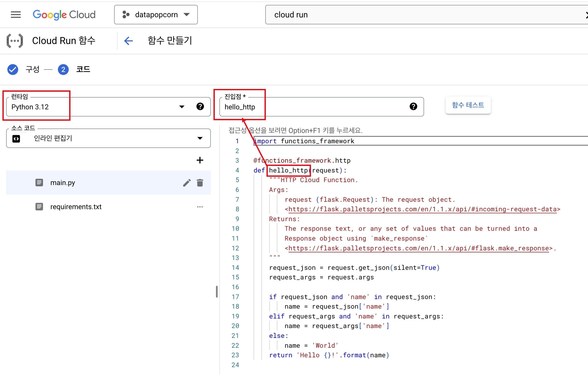This screenshot has height=374, width=588.
Task: Go back using the blue arrow
Action: pos(129,41)
